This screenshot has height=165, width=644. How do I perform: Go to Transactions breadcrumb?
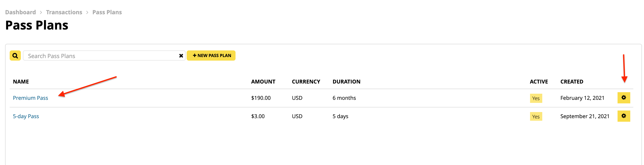tap(64, 12)
